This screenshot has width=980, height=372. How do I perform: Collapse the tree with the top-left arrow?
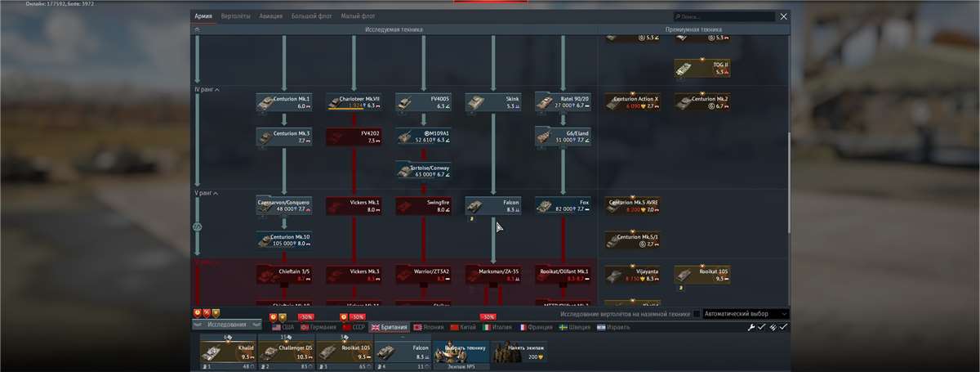pos(197,29)
